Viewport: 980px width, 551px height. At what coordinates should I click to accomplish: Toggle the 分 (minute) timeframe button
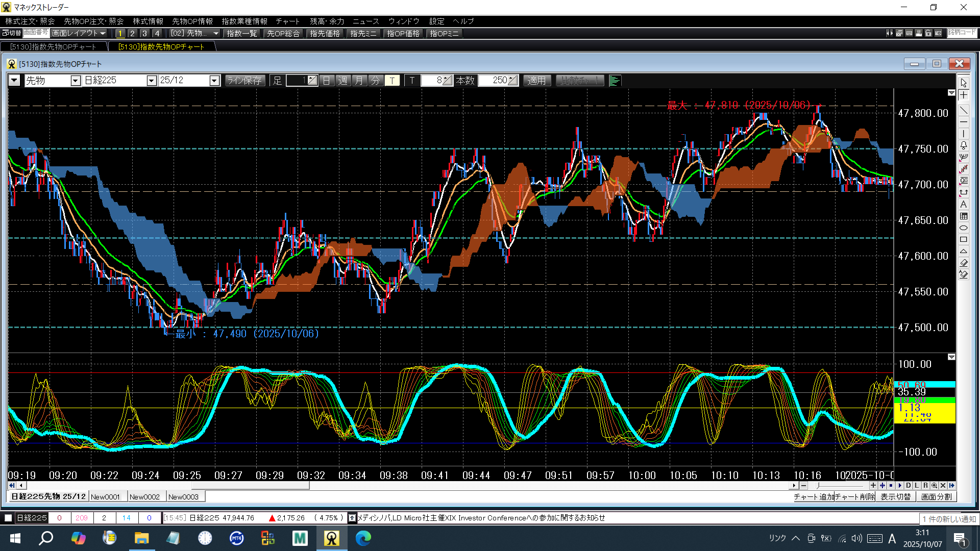click(x=375, y=81)
